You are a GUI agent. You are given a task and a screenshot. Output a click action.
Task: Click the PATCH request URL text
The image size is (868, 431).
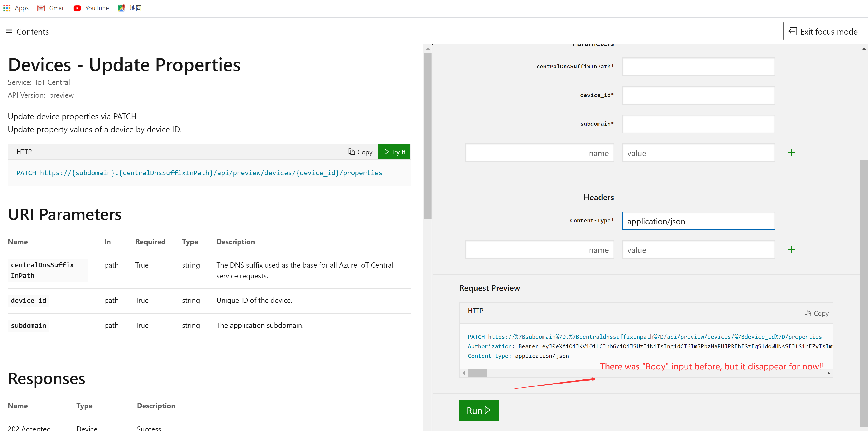click(199, 173)
